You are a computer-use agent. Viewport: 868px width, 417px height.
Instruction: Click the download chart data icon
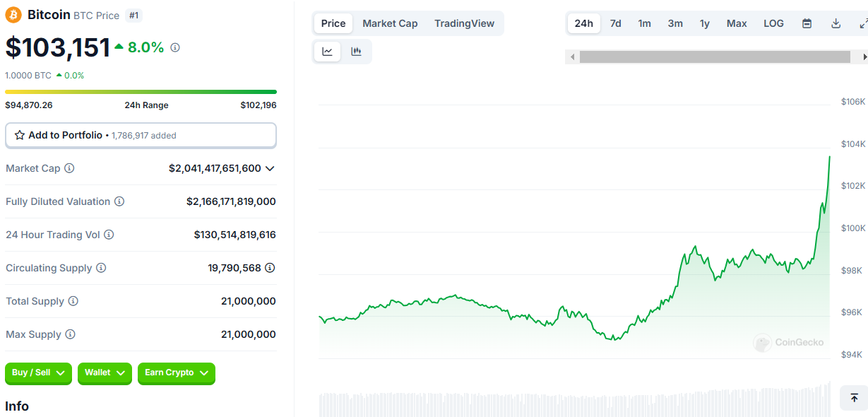point(836,23)
